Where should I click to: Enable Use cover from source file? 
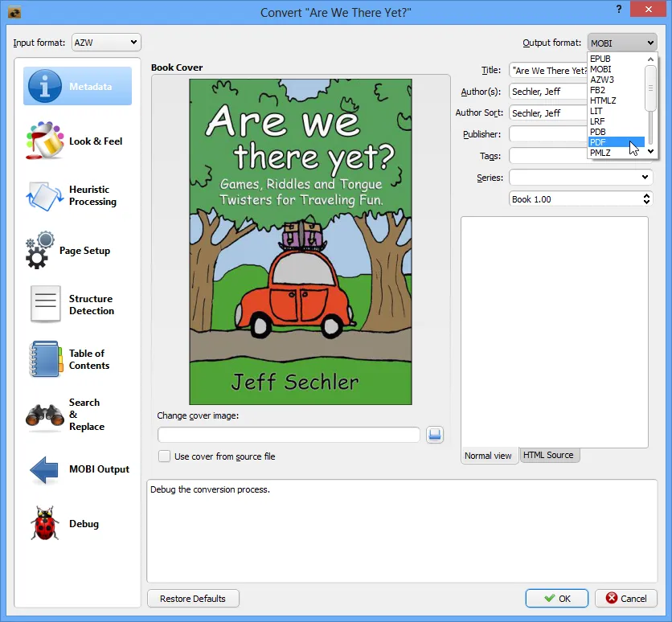click(165, 456)
